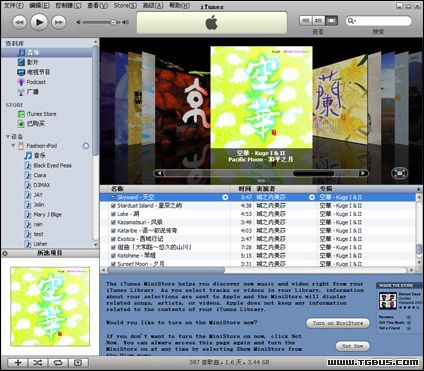Uncheck the Kataribe track checkbox
Viewport: 424px width, 371px height.
pos(113,231)
